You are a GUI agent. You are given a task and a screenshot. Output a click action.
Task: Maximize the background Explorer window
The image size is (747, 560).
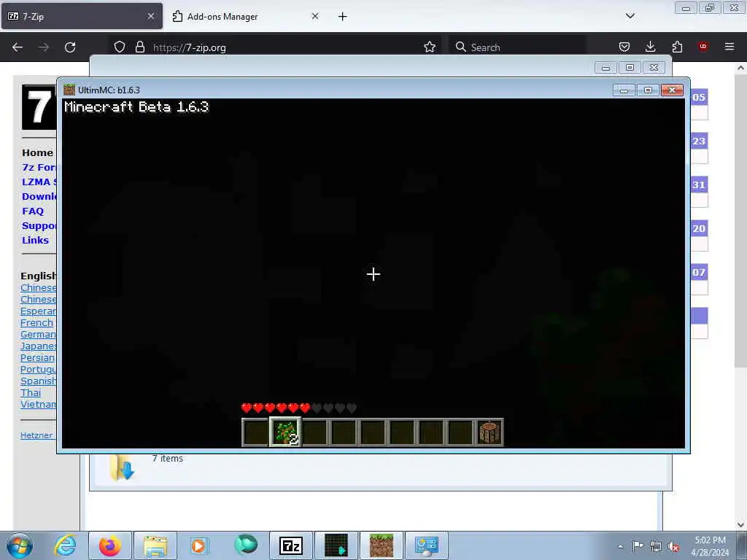coord(630,68)
